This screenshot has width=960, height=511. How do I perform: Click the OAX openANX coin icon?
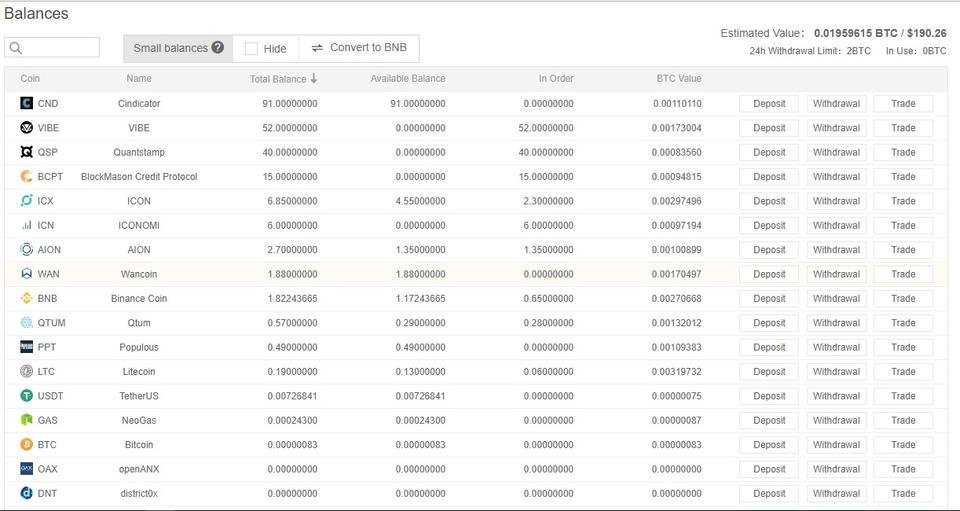click(x=26, y=469)
